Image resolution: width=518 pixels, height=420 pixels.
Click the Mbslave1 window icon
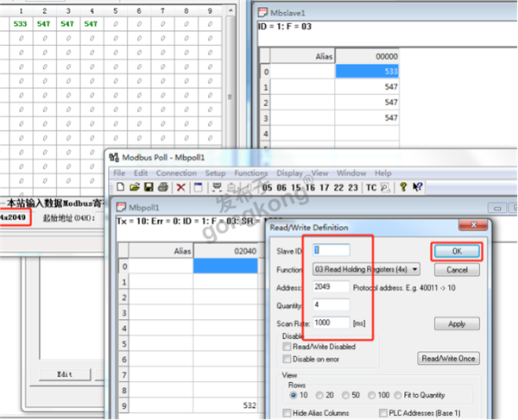click(262, 13)
